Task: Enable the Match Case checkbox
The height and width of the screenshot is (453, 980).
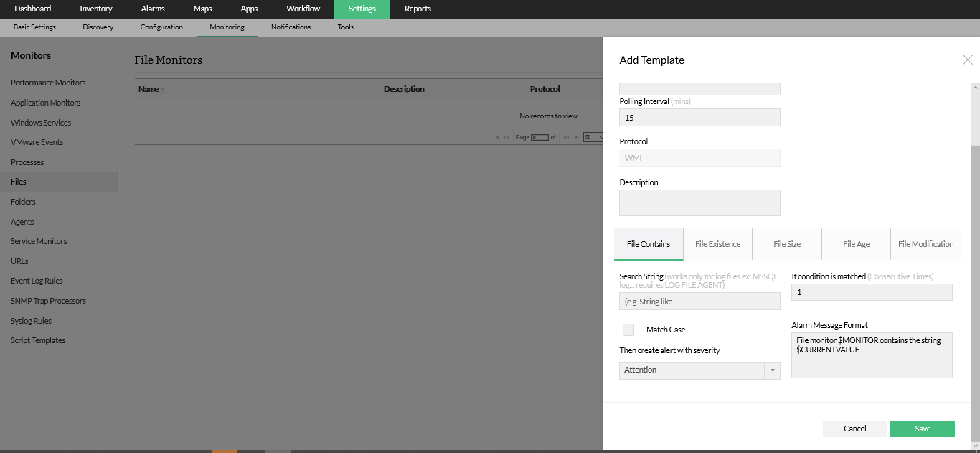Action: pyautogui.click(x=628, y=330)
